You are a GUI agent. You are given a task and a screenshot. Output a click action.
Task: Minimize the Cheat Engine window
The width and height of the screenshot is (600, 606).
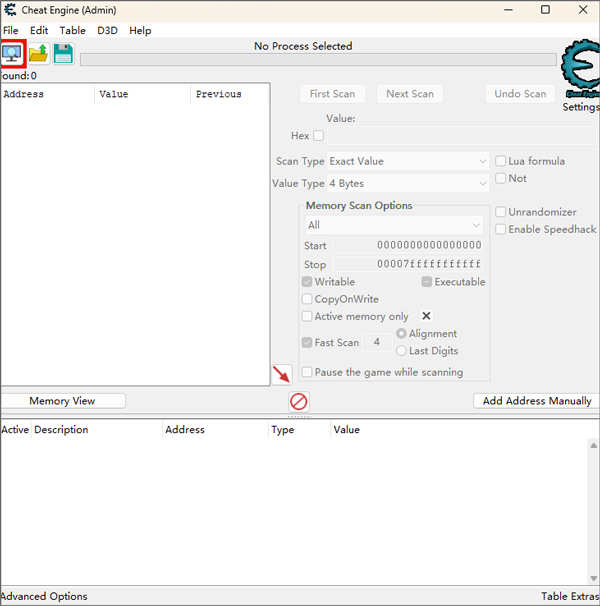pyautogui.click(x=509, y=10)
